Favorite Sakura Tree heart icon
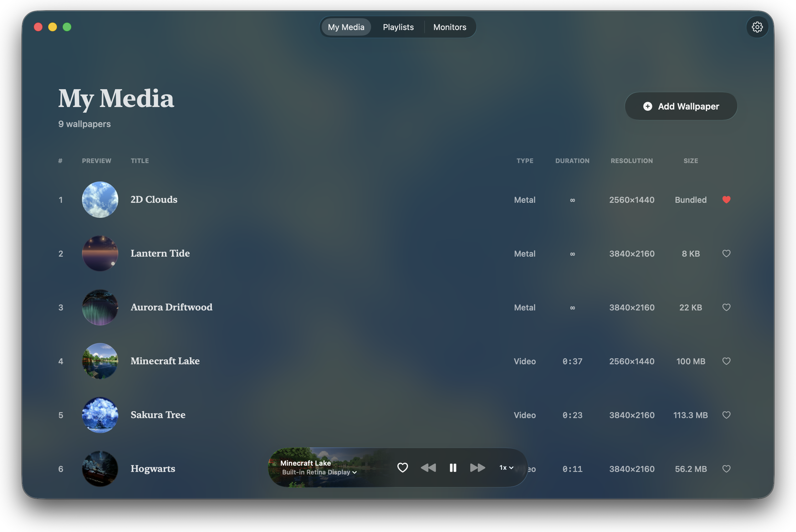This screenshot has height=532, width=796. pyautogui.click(x=726, y=415)
